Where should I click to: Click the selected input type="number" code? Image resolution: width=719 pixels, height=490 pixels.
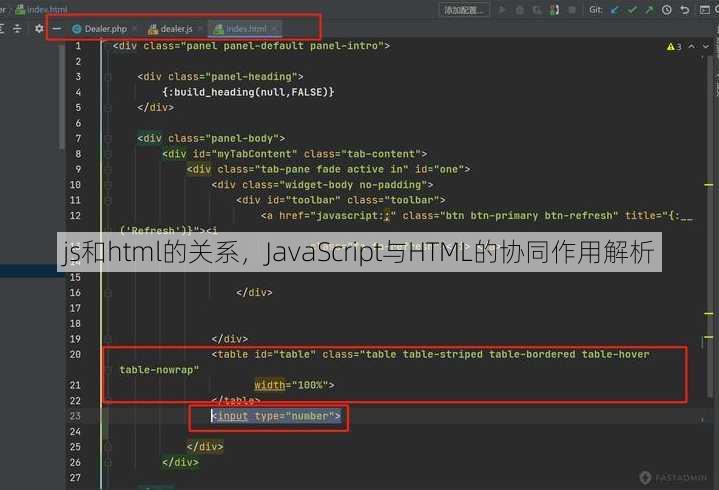click(x=276, y=416)
